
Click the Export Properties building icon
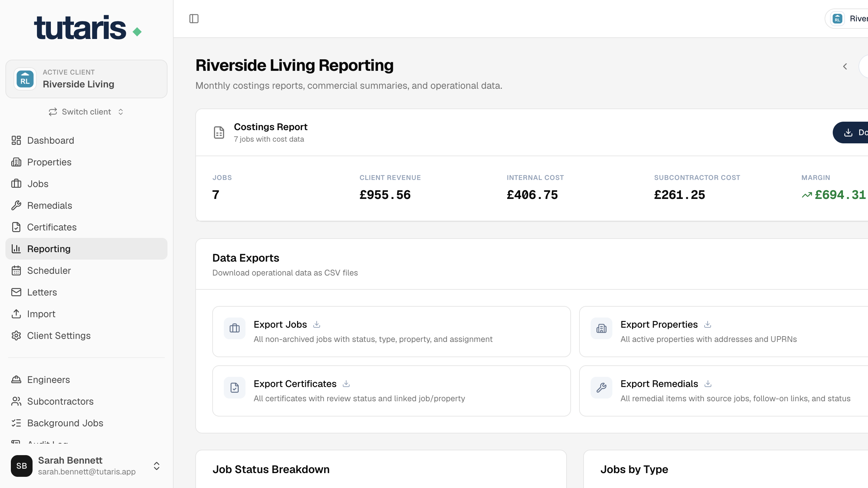(x=601, y=328)
